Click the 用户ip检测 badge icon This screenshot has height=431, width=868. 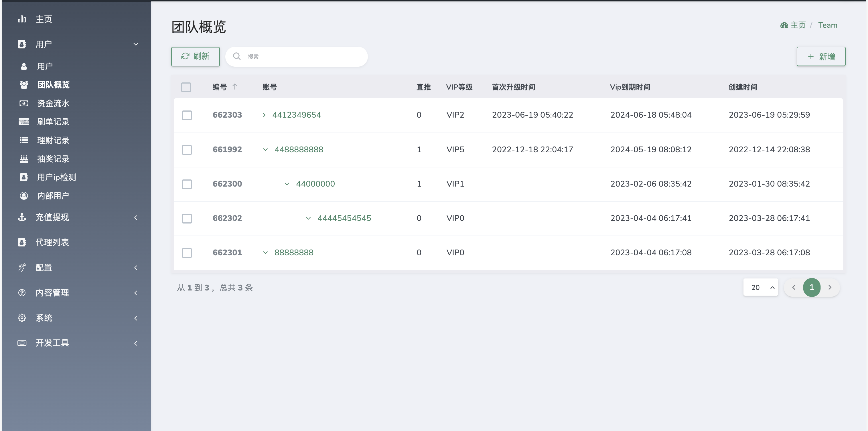click(x=23, y=177)
